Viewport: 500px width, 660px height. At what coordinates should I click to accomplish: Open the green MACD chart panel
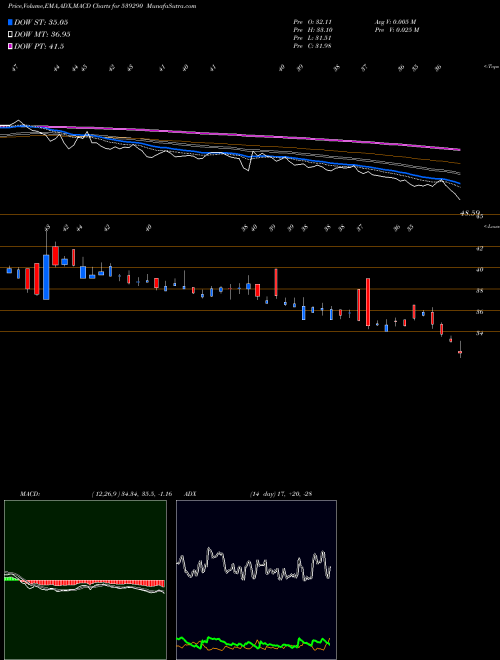[85, 580]
